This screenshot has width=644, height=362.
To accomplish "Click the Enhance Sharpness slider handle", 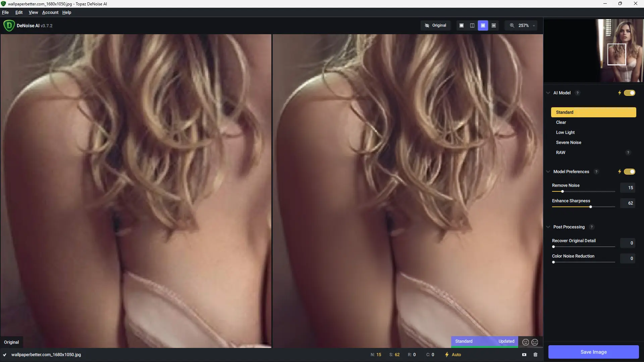I will [x=591, y=207].
